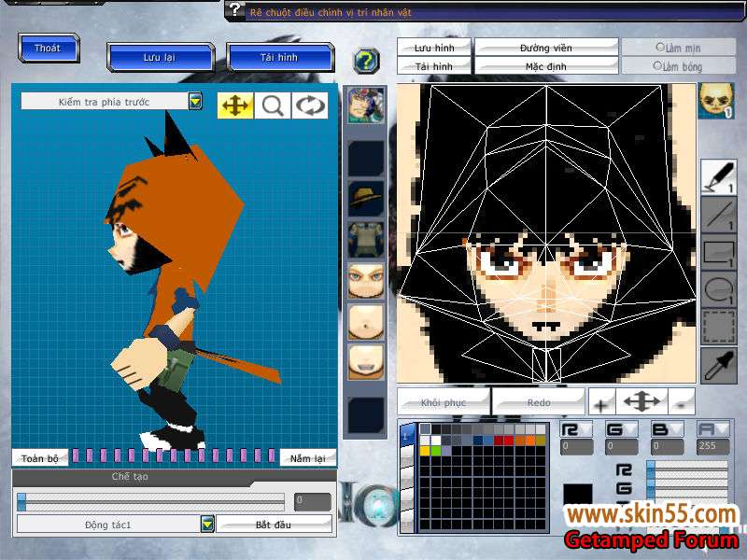Viewport: 747px width, 560px height.
Task: Select the full character portrait part
Action: [366, 105]
